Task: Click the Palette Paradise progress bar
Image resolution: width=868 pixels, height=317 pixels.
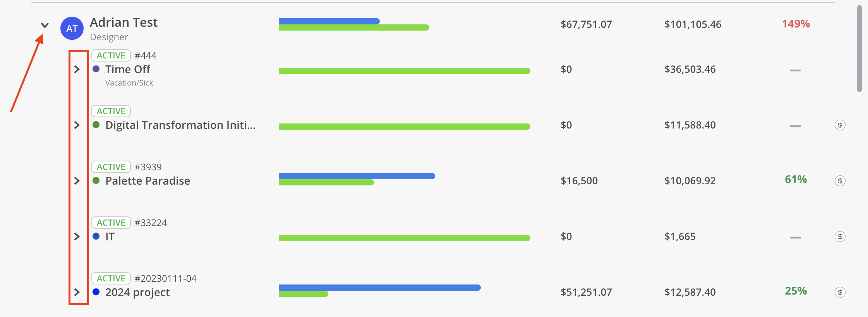Action: click(356, 179)
